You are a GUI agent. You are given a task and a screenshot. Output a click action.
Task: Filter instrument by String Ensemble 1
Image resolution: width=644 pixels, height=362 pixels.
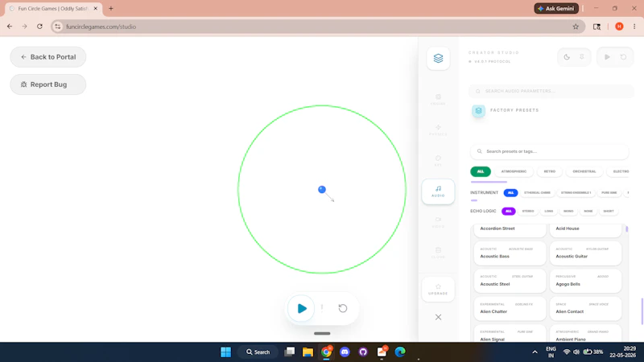click(x=576, y=193)
